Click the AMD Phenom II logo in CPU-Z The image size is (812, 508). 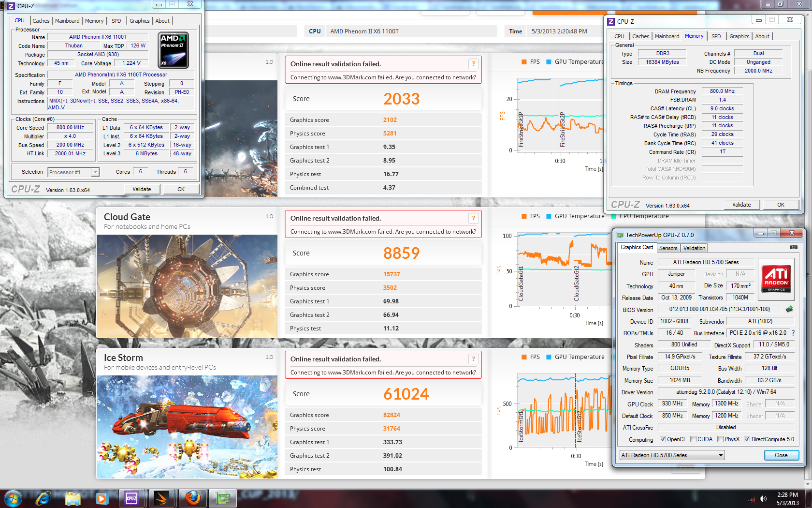point(174,50)
